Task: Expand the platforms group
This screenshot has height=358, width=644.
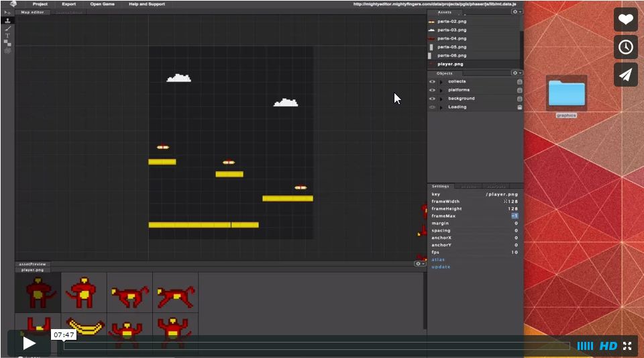Action: coord(441,90)
